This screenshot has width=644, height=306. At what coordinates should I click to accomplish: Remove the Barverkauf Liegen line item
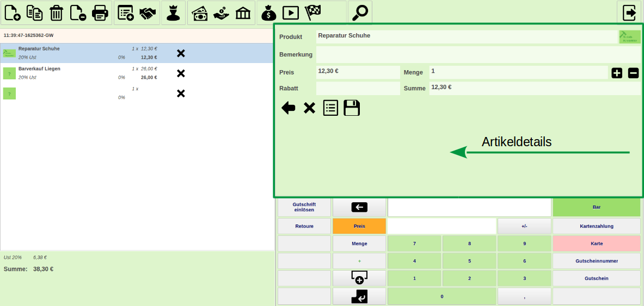click(181, 73)
